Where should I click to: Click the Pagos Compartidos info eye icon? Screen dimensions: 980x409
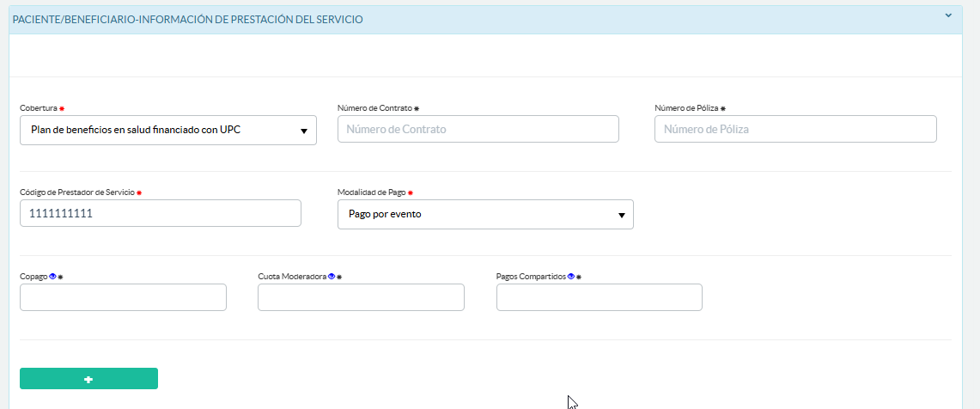(571, 277)
